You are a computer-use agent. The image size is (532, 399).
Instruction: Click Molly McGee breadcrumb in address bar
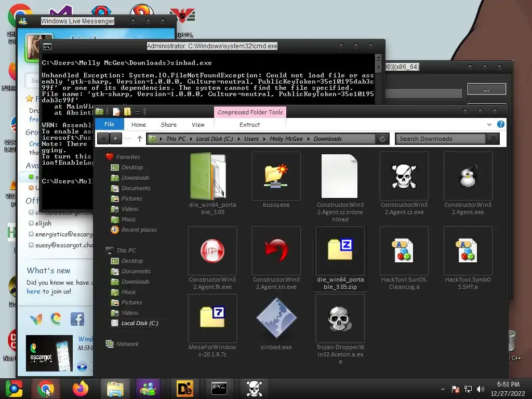tap(286, 139)
